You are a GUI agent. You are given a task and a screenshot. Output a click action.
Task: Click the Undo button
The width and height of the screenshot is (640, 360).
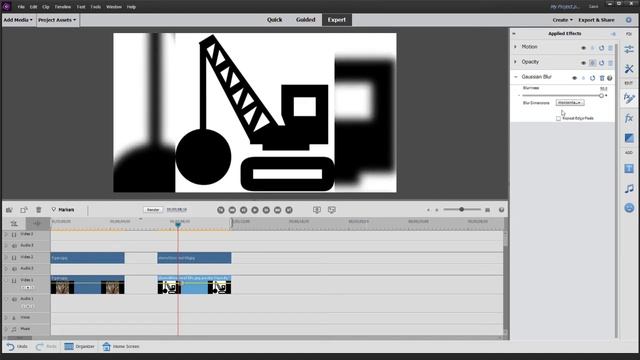coord(17,347)
